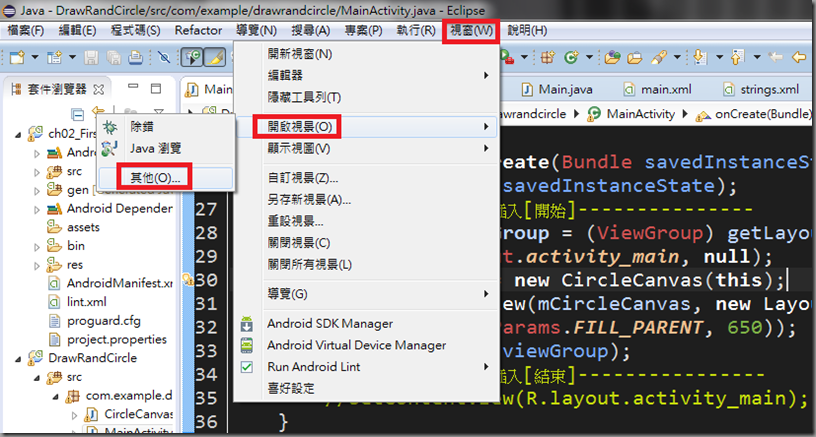Screen dimensions: 816x437
Task: Open the 執行(R) menu
Action: click(x=416, y=30)
